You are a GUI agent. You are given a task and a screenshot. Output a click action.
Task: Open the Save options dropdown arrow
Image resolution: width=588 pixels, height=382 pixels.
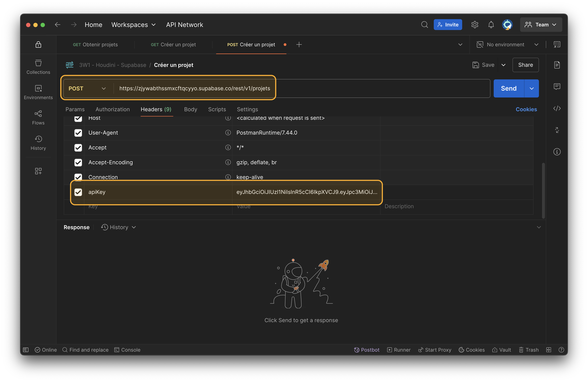[503, 65]
